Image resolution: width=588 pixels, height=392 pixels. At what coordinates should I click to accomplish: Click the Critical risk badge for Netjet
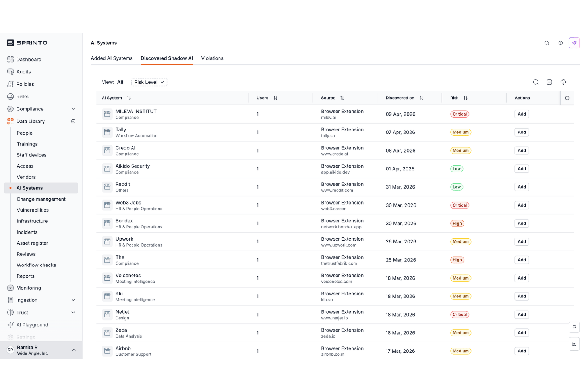(460, 315)
